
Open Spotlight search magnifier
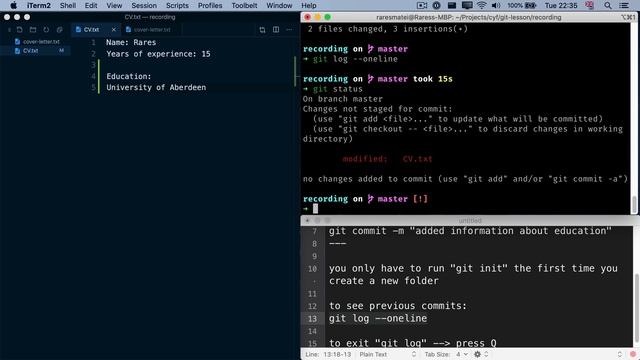tap(608, 5)
